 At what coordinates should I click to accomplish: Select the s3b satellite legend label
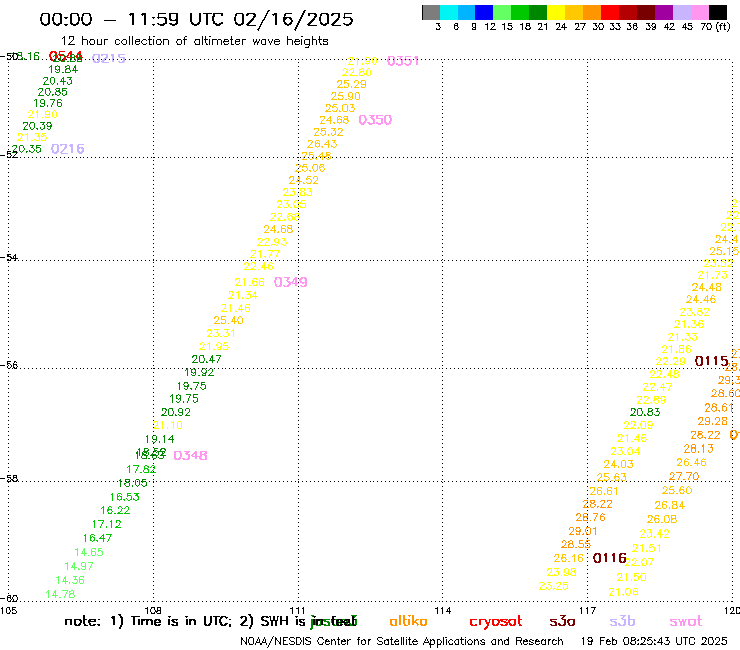[x=622, y=621]
